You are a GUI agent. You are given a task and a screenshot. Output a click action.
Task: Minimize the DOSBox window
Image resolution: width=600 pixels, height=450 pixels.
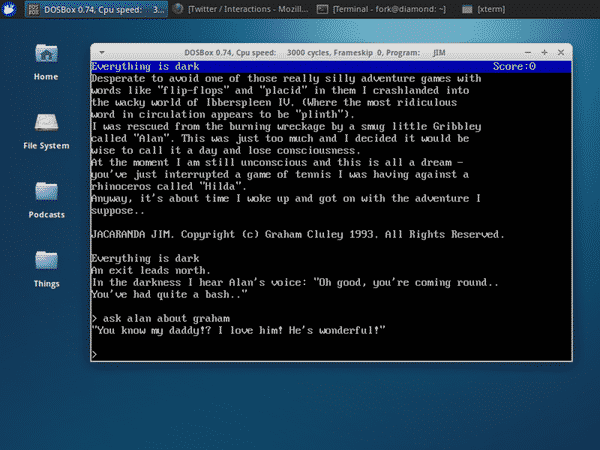528,52
